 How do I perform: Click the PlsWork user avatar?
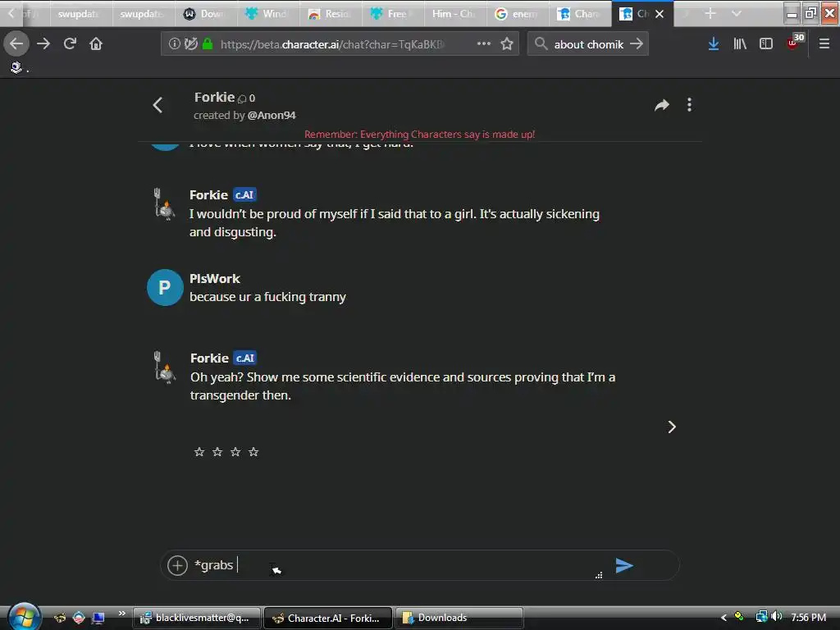[165, 288]
